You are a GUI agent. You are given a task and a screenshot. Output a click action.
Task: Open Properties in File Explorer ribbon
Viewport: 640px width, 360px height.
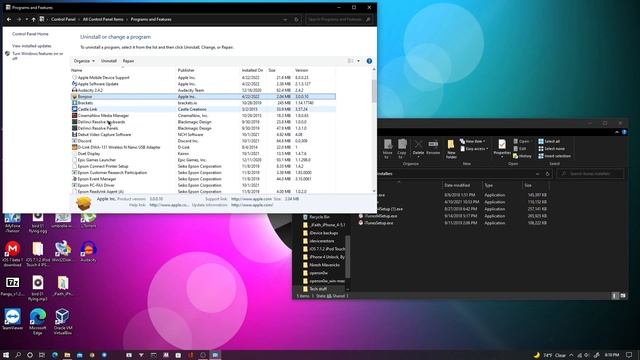[502, 149]
